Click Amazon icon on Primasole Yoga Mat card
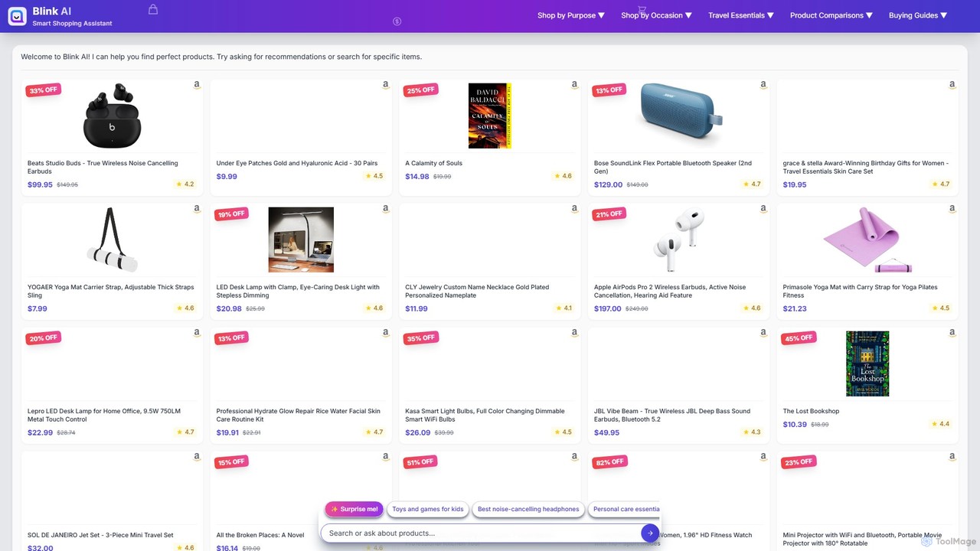Image resolution: width=980 pixels, height=551 pixels. [x=952, y=209]
